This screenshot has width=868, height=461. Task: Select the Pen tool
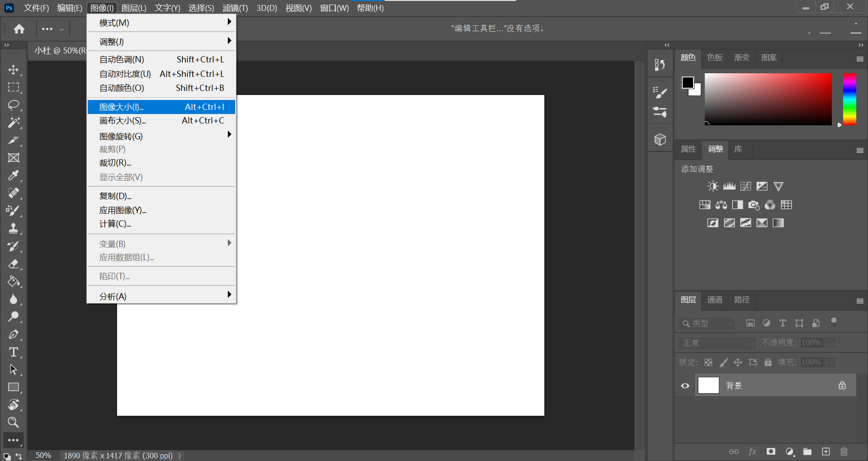(14, 334)
